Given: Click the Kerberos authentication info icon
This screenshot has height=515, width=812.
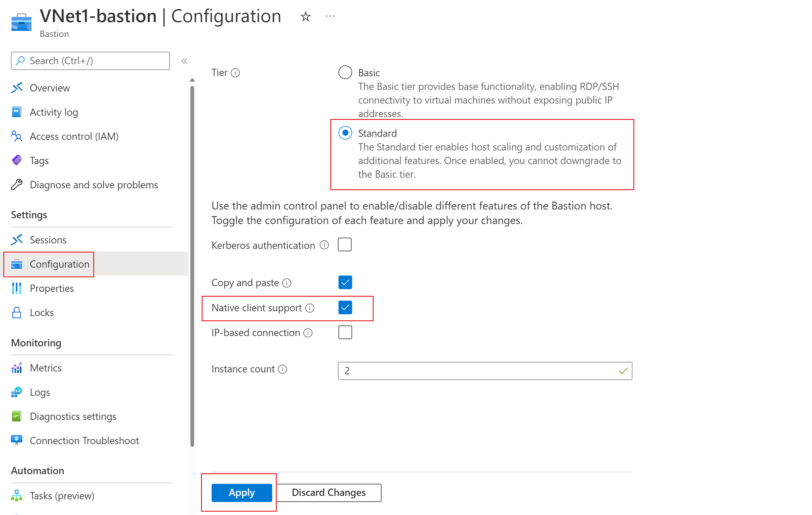Looking at the screenshot, I should click(324, 245).
